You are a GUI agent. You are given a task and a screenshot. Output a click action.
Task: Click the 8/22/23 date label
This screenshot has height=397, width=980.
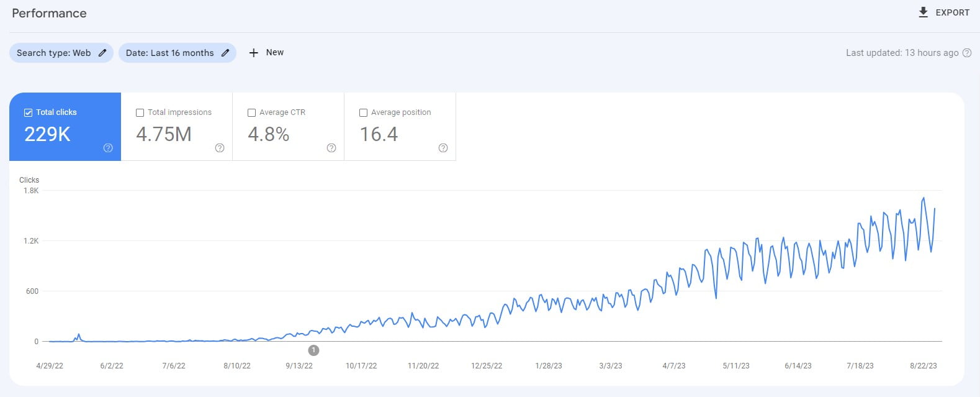click(x=924, y=366)
